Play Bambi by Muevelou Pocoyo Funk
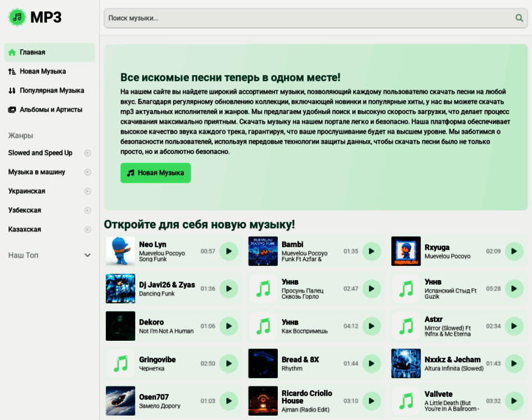Screen dimensions: 532x420 [x=372, y=251]
